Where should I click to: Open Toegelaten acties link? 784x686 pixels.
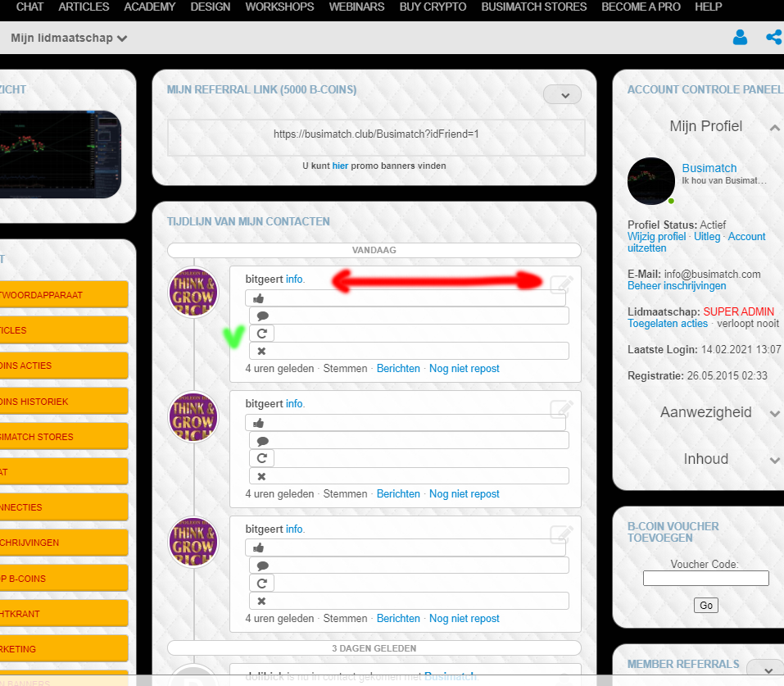point(668,324)
